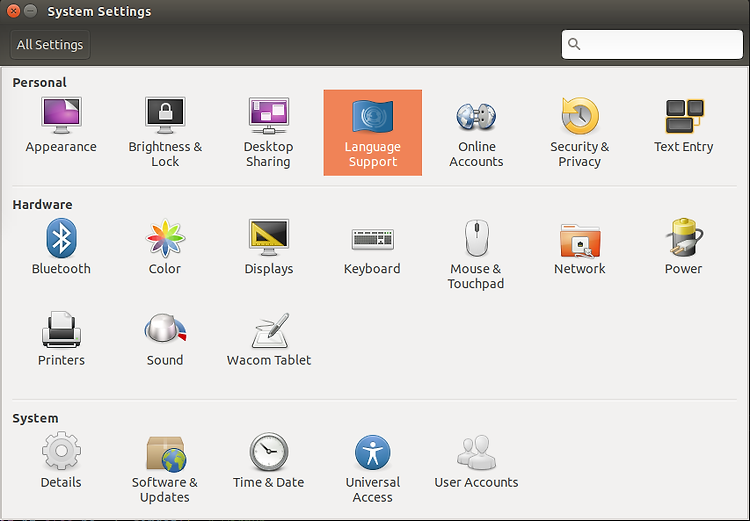Image resolution: width=750 pixels, height=521 pixels.
Task: Open Sound settings
Action: 165,339
